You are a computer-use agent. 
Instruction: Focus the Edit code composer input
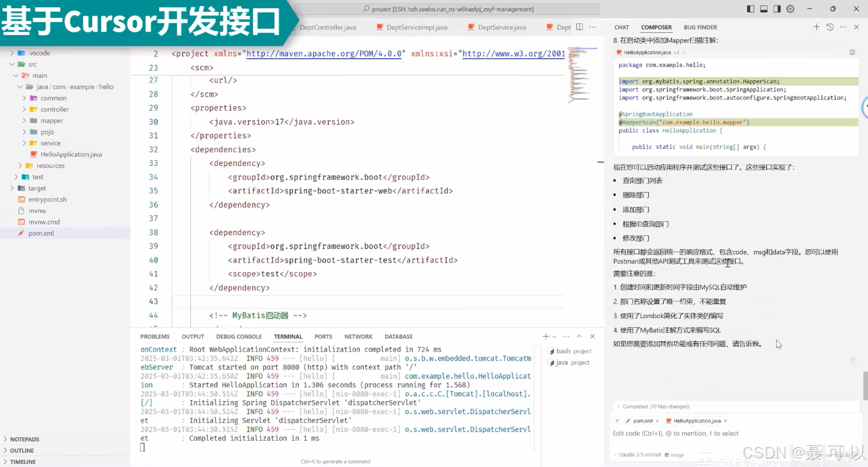(x=735, y=434)
